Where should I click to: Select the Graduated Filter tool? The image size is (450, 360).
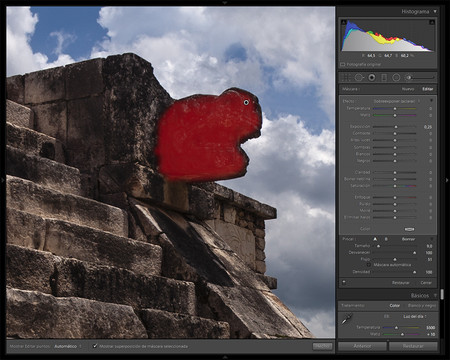click(x=384, y=78)
